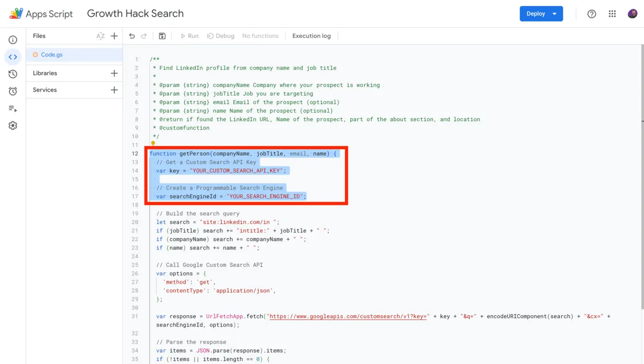Open the Triggers alarm clock icon
This screenshot has width=644, height=364.
13,91
